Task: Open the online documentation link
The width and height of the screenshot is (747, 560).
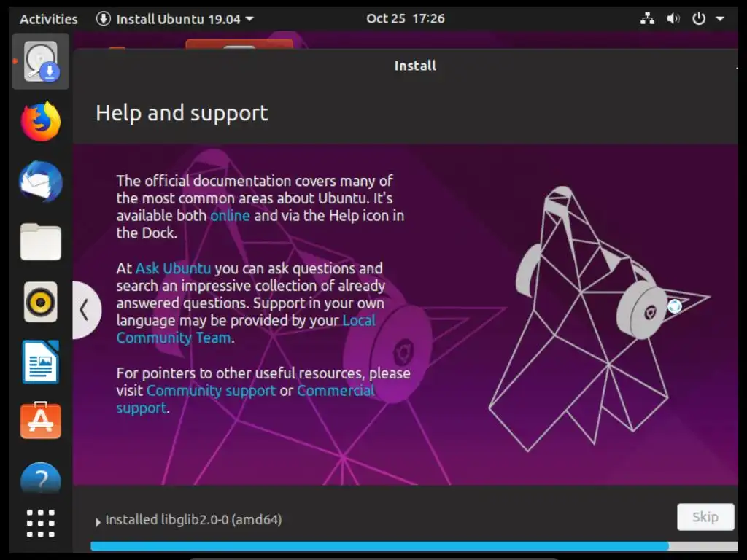Action: point(230,215)
